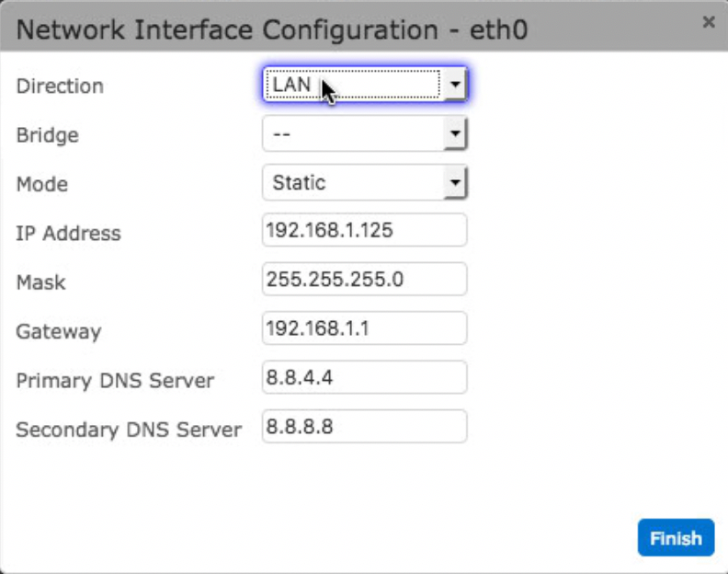
Task: Focus the IP Address field
Action: pyautogui.click(x=365, y=230)
